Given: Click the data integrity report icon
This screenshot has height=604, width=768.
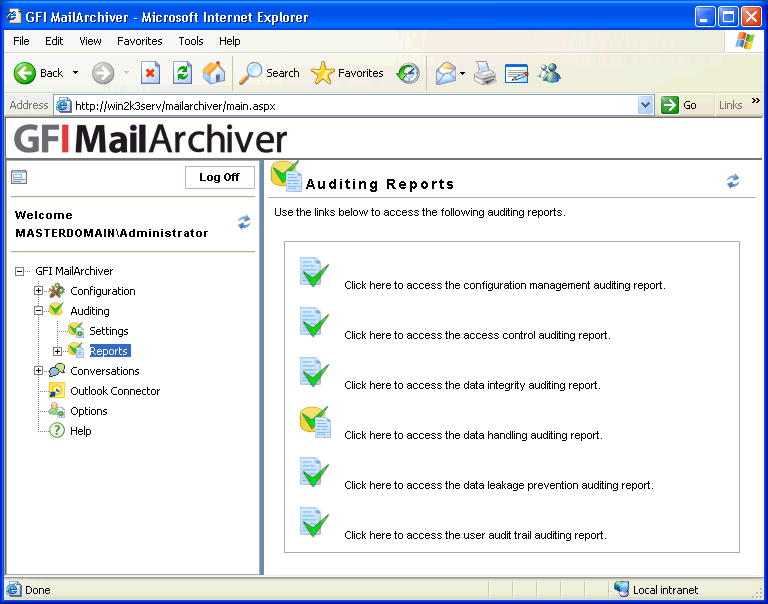Looking at the screenshot, I should coord(313,371).
